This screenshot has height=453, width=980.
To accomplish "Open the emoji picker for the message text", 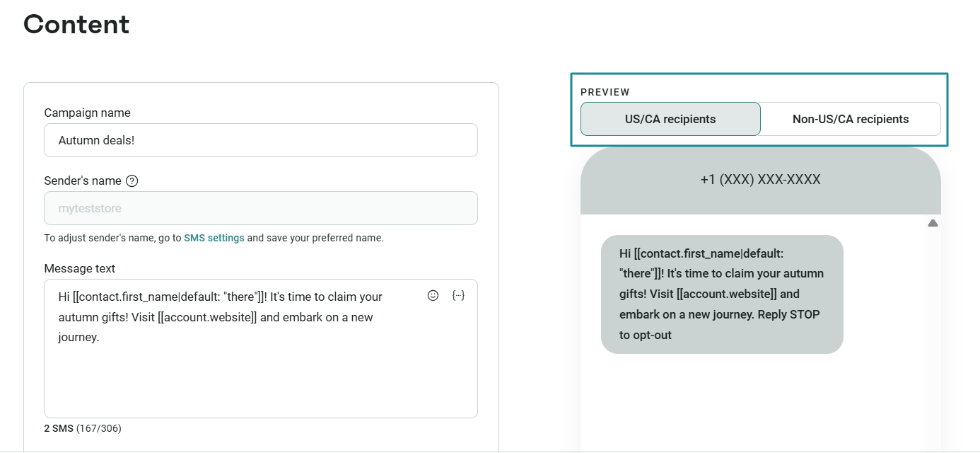I will tap(433, 295).
